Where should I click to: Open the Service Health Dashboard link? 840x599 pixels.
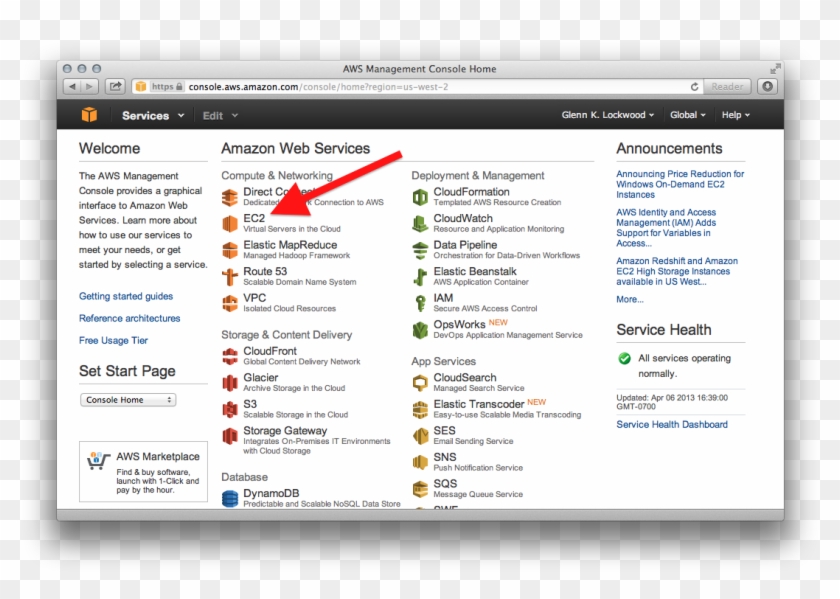(672, 424)
